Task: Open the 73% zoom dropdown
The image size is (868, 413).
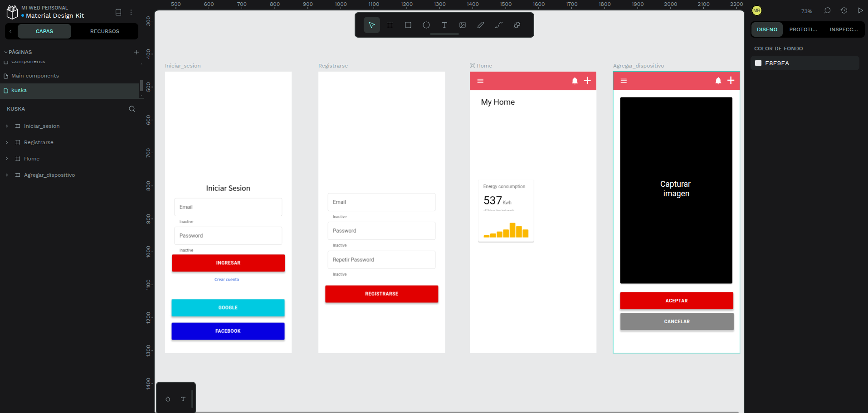Action: point(806,11)
